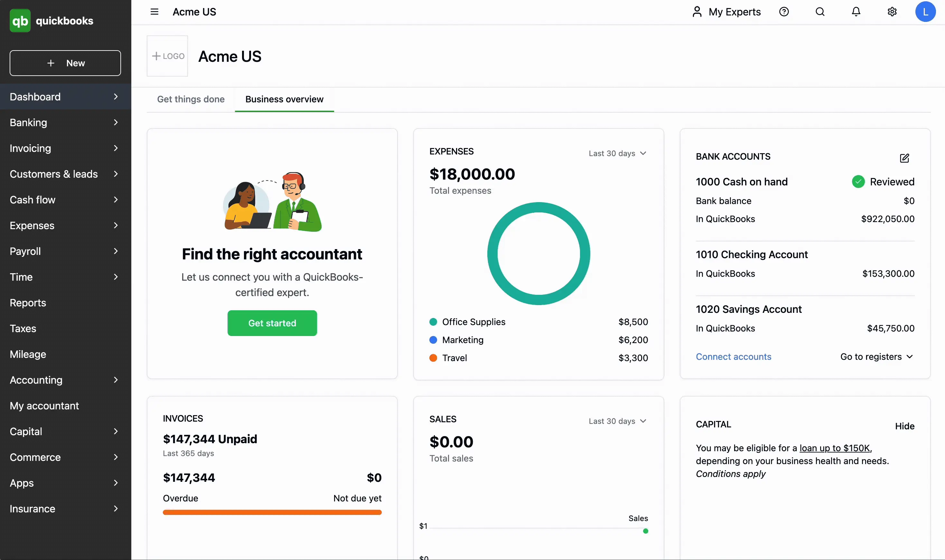This screenshot has width=945, height=560.
Task: Expand the Expenses sidebar chevron
Action: pyautogui.click(x=116, y=225)
